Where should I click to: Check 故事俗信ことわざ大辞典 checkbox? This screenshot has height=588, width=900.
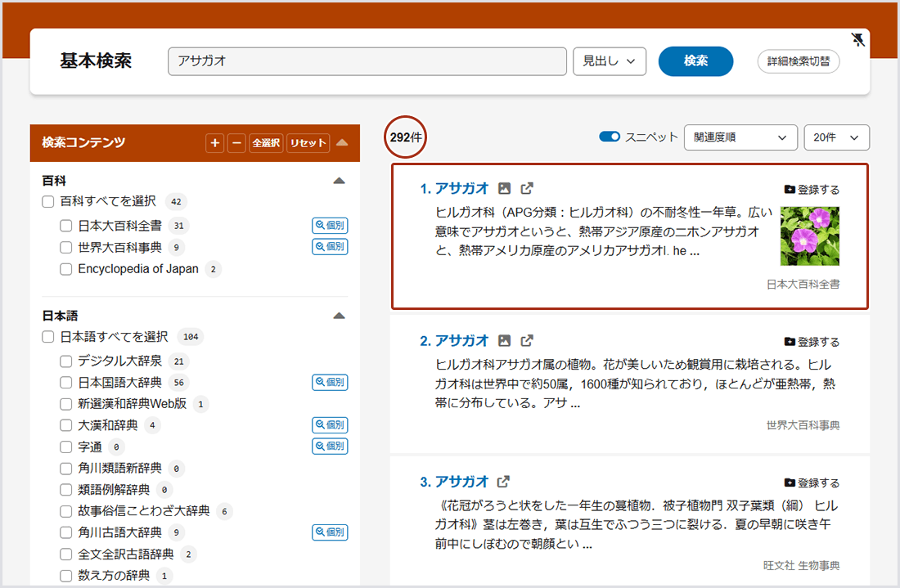click(66, 511)
